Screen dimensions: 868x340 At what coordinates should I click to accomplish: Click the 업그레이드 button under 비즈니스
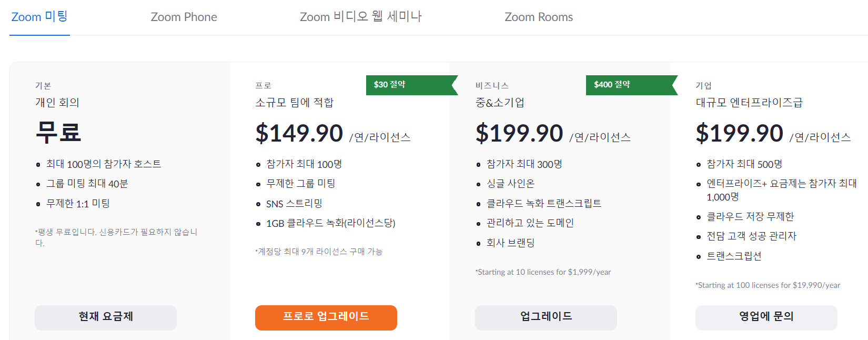546,317
